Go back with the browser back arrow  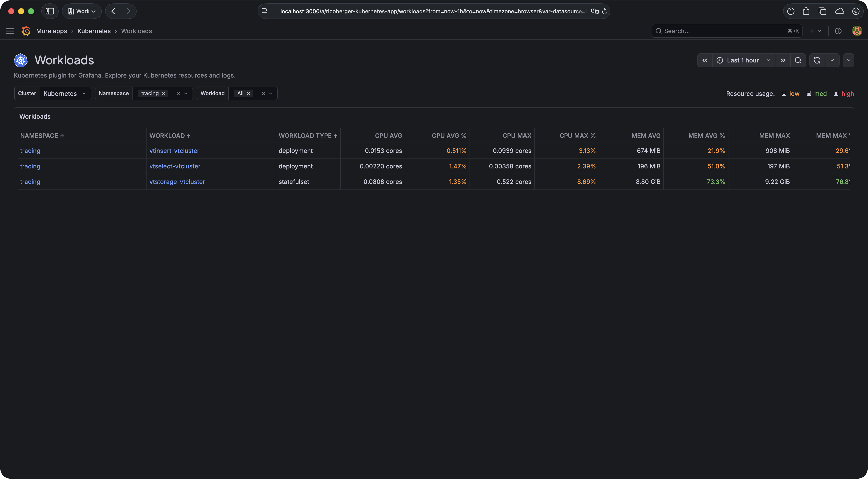113,11
